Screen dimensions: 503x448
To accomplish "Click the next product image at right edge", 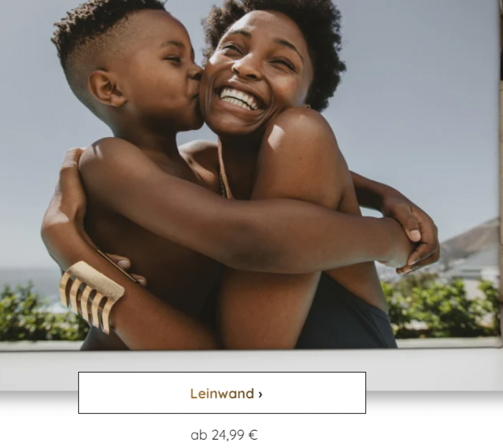I will coord(502,173).
